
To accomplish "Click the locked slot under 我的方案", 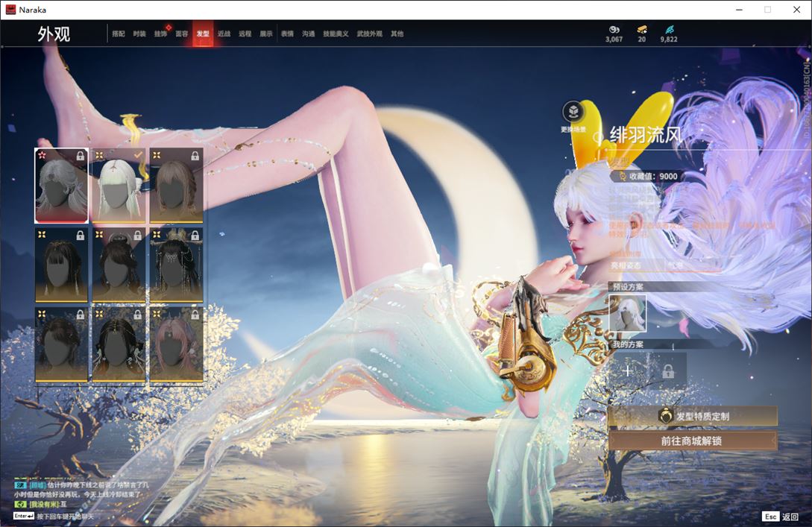I will coord(667,370).
